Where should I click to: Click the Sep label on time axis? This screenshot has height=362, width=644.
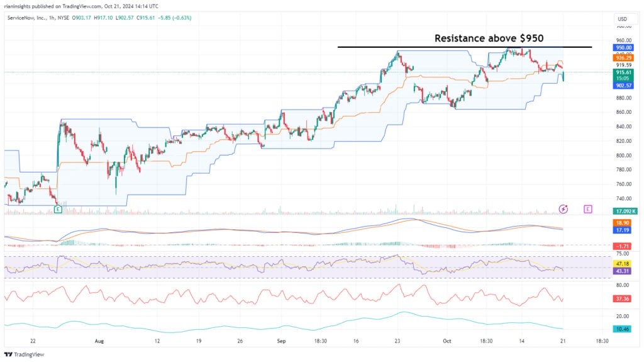pyautogui.click(x=281, y=340)
